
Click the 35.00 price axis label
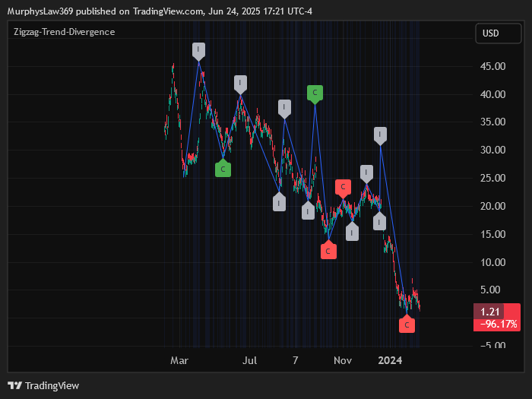(x=492, y=122)
